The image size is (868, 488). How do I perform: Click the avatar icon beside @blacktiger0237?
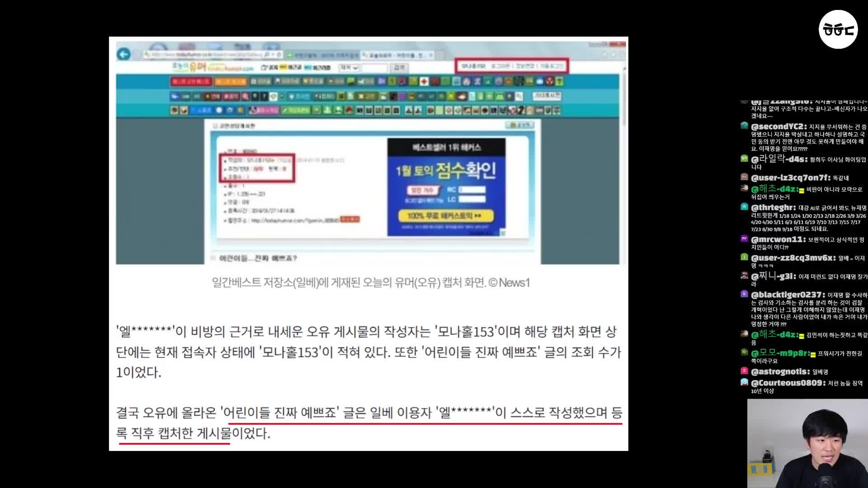(744, 294)
